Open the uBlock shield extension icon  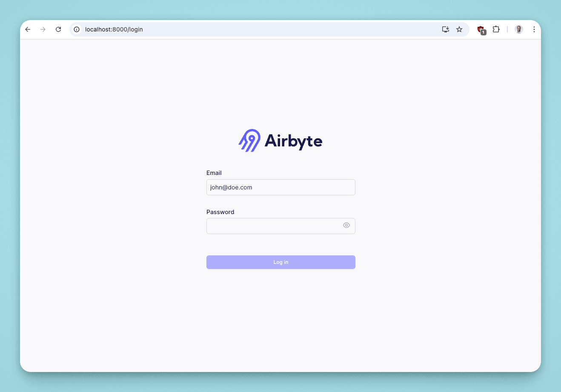tap(481, 30)
